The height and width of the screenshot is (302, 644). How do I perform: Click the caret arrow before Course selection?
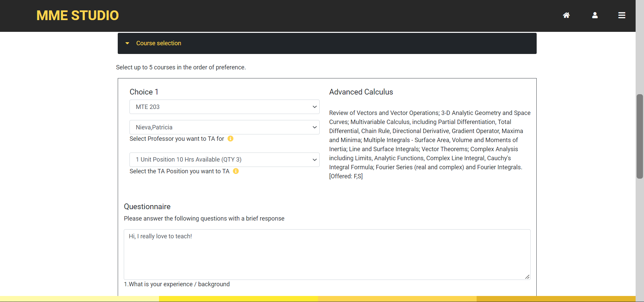(127, 43)
